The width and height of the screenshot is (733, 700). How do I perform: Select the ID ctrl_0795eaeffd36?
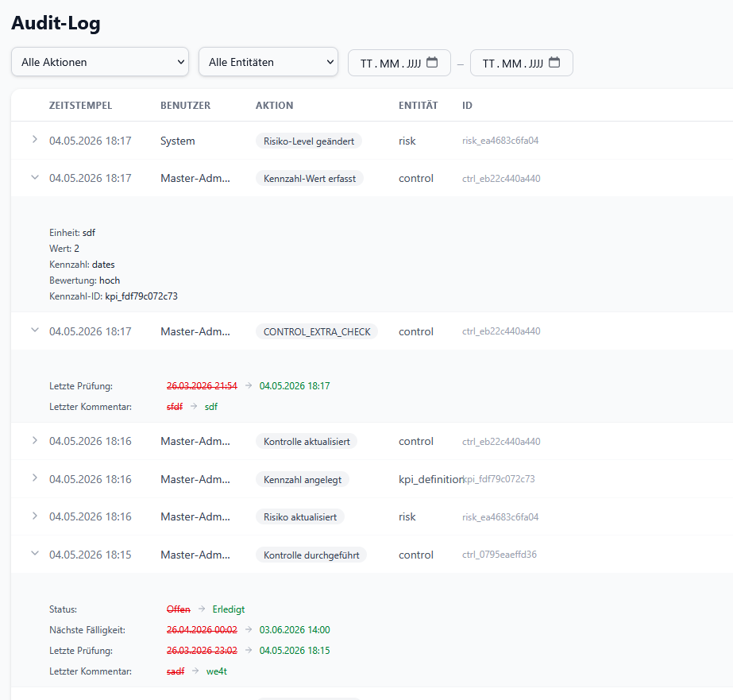[500, 554]
